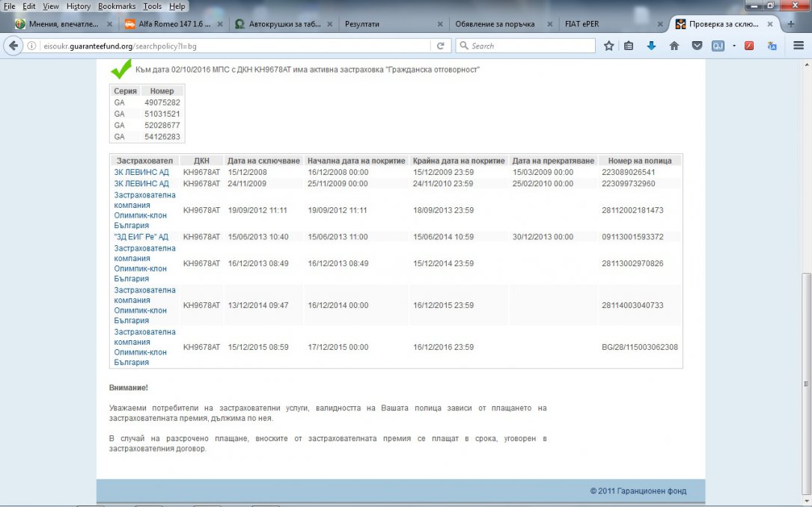Bookmark this page with the star icon
The image size is (812, 507).
[x=608, y=46]
